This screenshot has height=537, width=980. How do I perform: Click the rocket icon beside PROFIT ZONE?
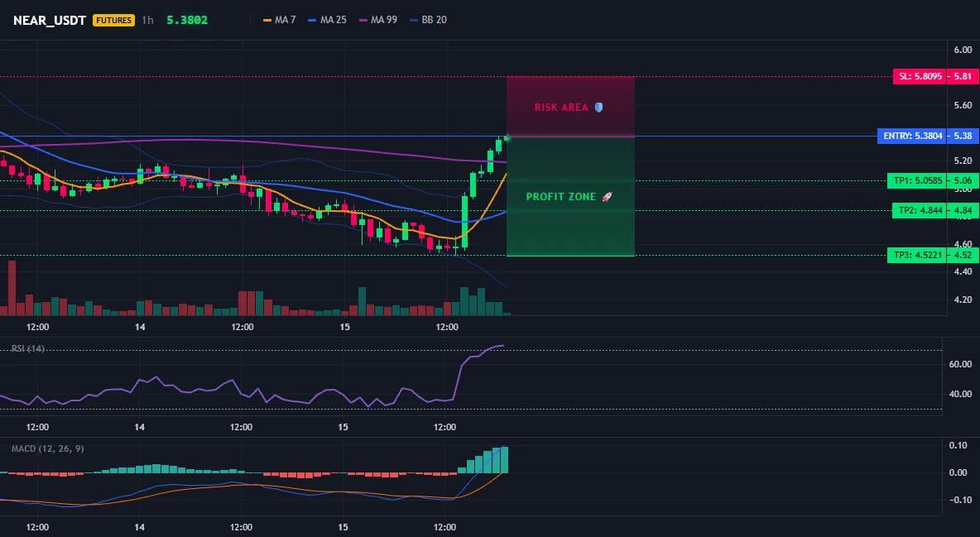click(x=607, y=197)
